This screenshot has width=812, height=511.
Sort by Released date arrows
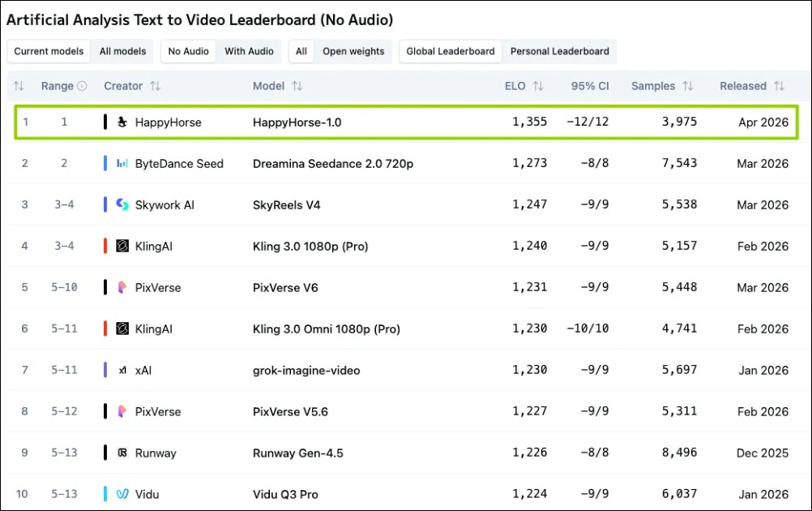pos(780,86)
